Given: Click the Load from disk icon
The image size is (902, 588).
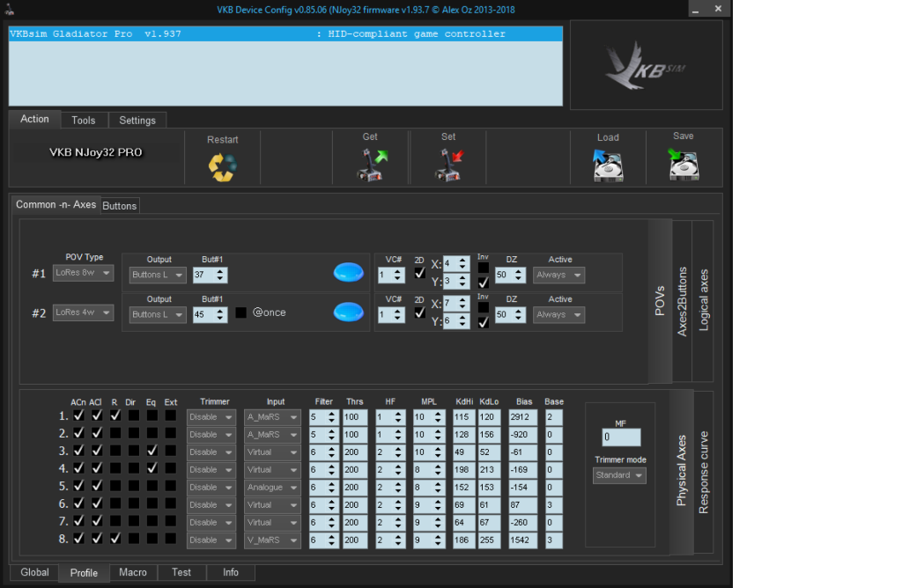Looking at the screenshot, I should [x=608, y=165].
